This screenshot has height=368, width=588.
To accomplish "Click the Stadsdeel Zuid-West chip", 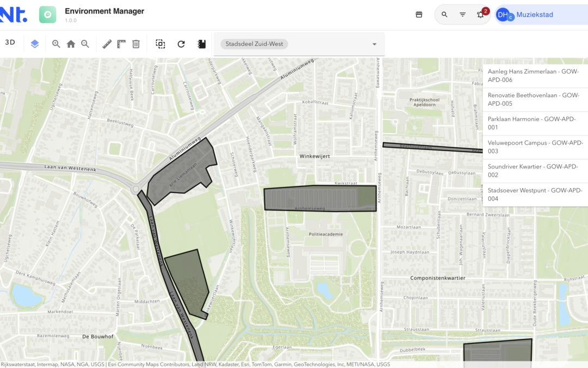I will pyautogui.click(x=254, y=44).
